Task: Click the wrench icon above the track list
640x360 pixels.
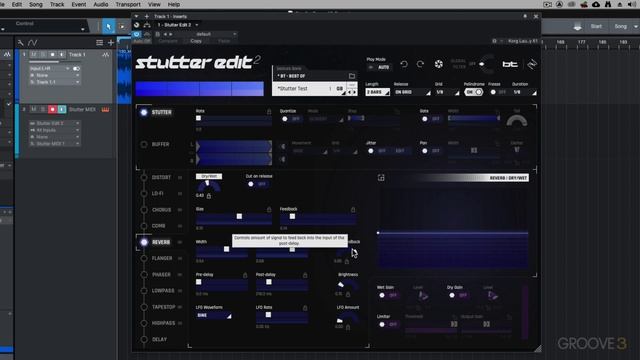Action: point(20,42)
